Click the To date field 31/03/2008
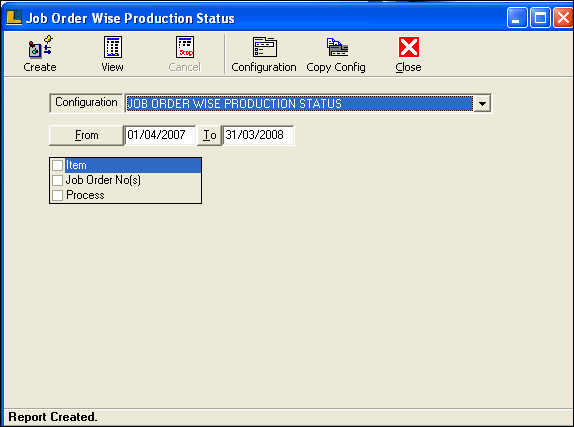This screenshot has width=574, height=427. pyautogui.click(x=258, y=135)
